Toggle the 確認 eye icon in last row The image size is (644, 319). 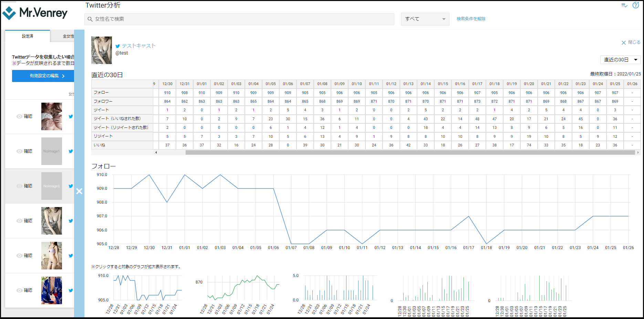19,290
